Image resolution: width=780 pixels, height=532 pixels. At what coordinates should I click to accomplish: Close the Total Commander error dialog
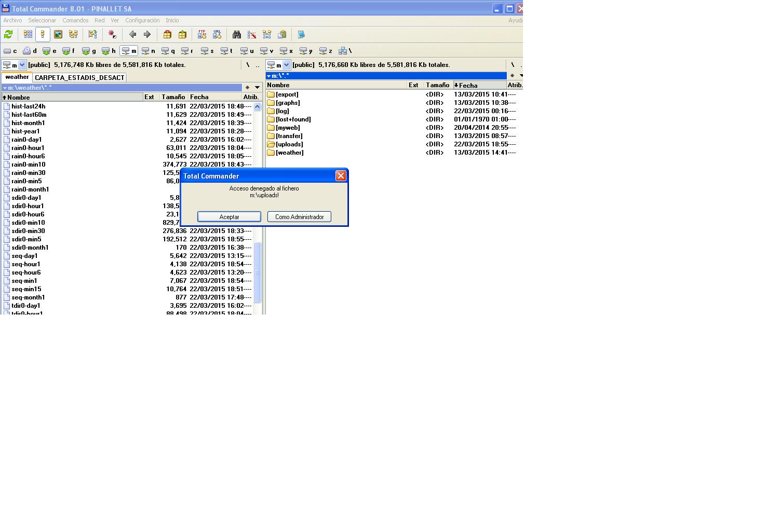341,176
